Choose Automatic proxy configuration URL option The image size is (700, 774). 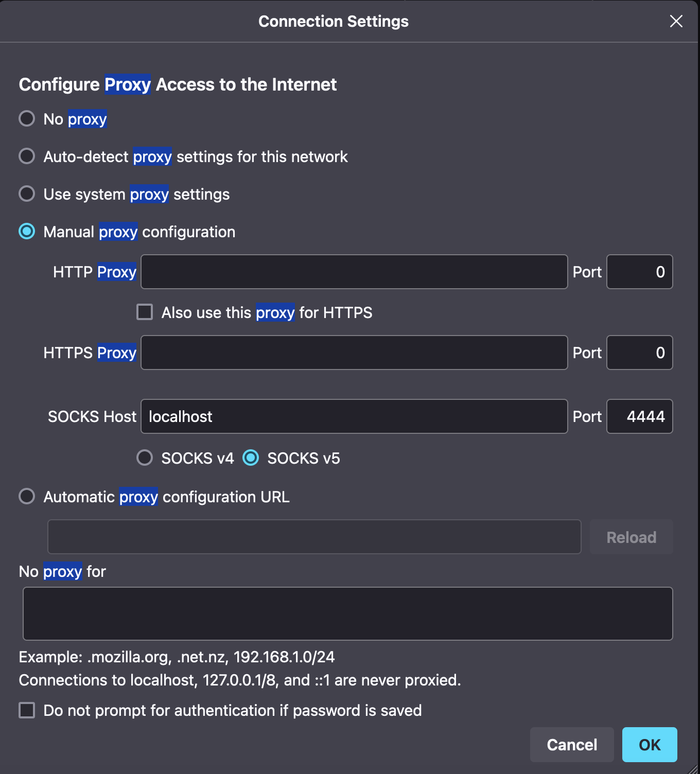pos(27,497)
